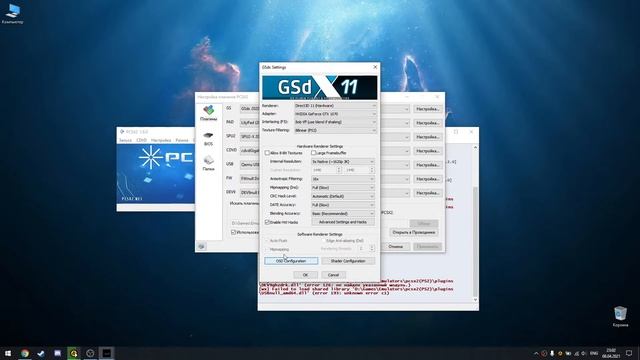Click Открыть в Проводнике button
This screenshot has height=360, width=640.
pos(413,232)
